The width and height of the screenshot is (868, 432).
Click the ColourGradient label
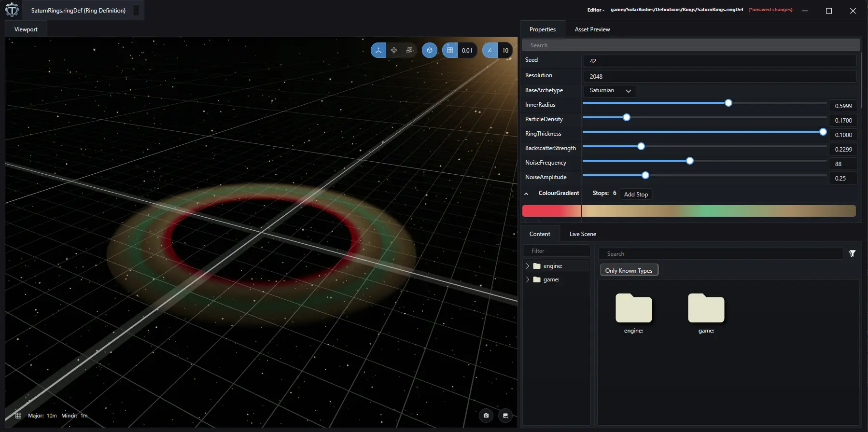click(559, 193)
